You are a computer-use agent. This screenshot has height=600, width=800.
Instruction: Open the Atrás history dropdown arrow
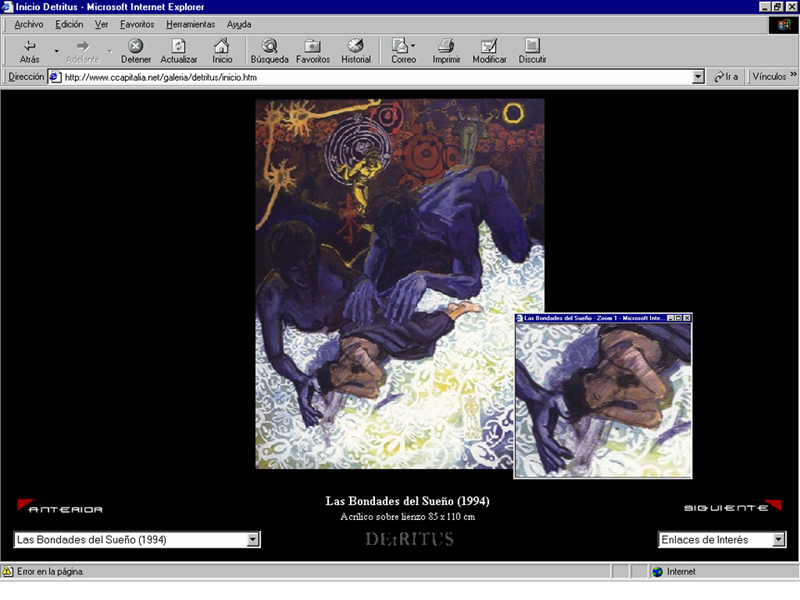(x=56, y=52)
